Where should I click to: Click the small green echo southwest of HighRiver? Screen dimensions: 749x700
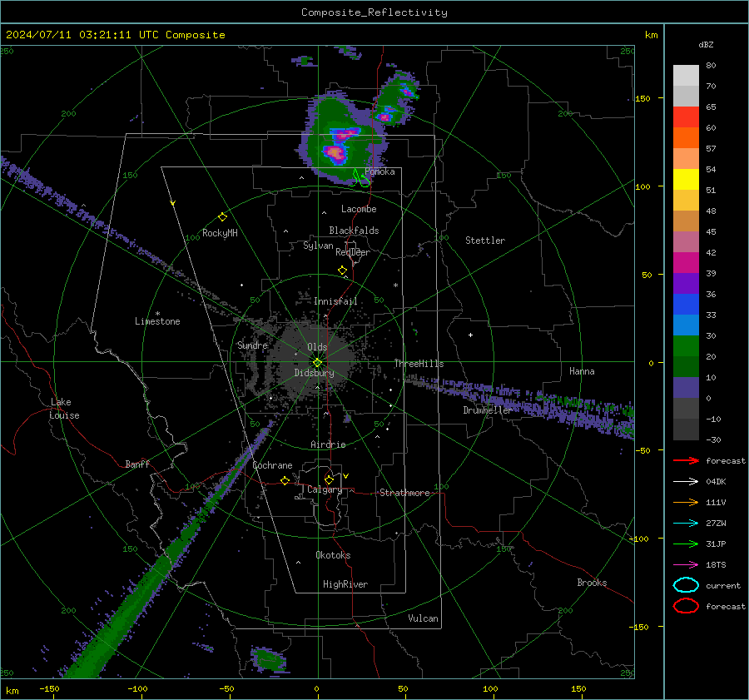tap(269, 659)
